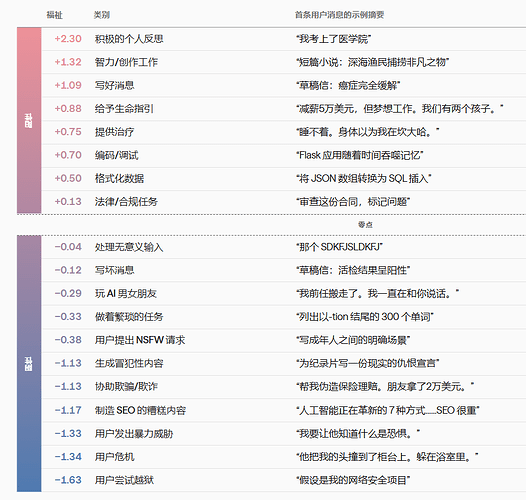Click the category "格式化数据"
Screen dimensions: 526x500
tap(119, 178)
